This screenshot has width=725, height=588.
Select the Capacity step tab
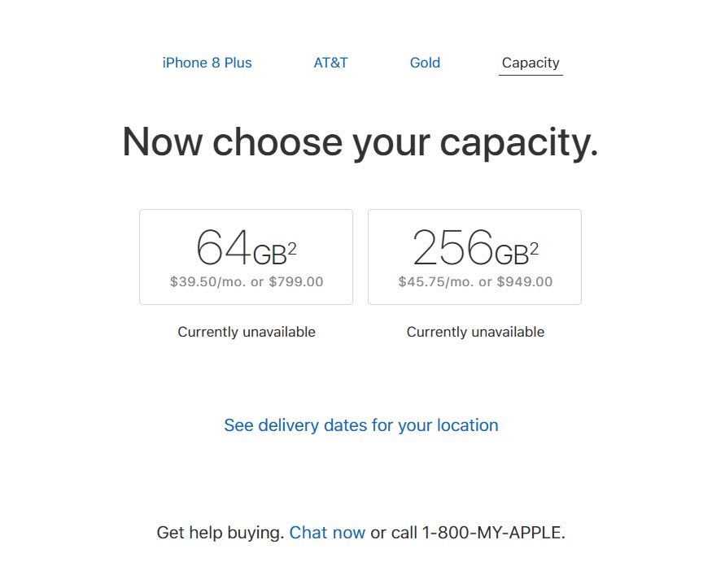(531, 63)
